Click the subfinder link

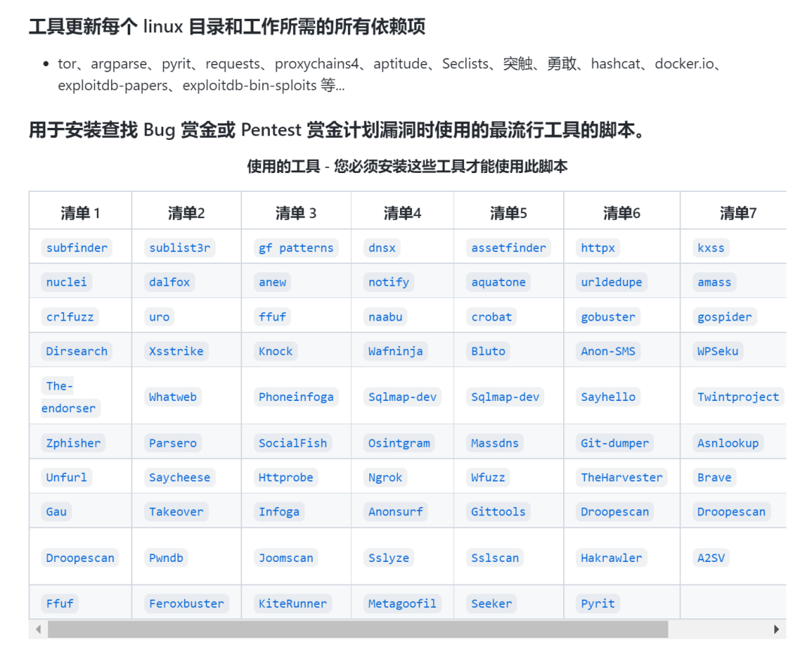(x=77, y=248)
